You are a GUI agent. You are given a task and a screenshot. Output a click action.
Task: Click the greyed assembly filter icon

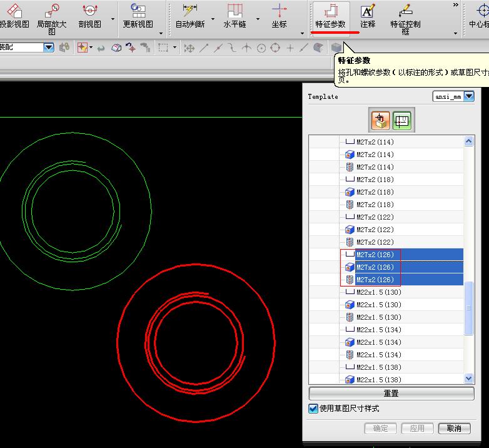[x=64, y=48]
